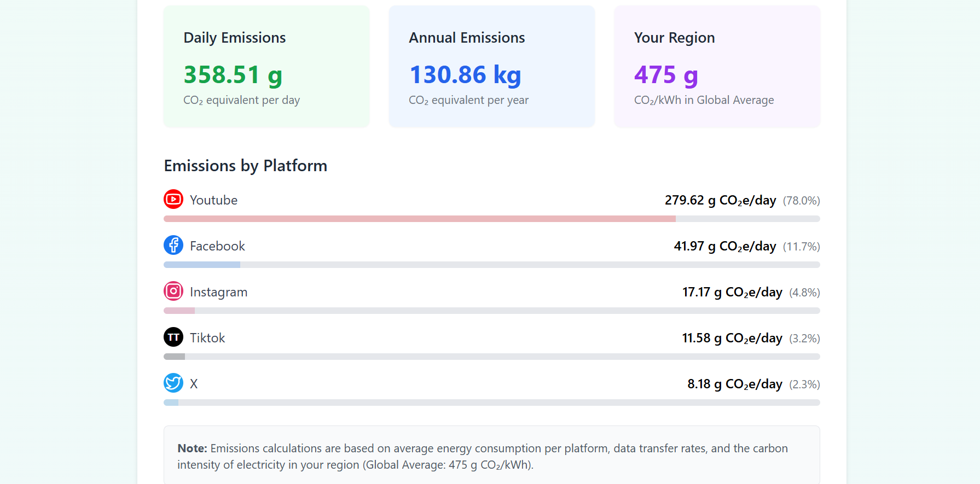Select the Your Region card
This screenshot has width=980, height=484.
717,67
